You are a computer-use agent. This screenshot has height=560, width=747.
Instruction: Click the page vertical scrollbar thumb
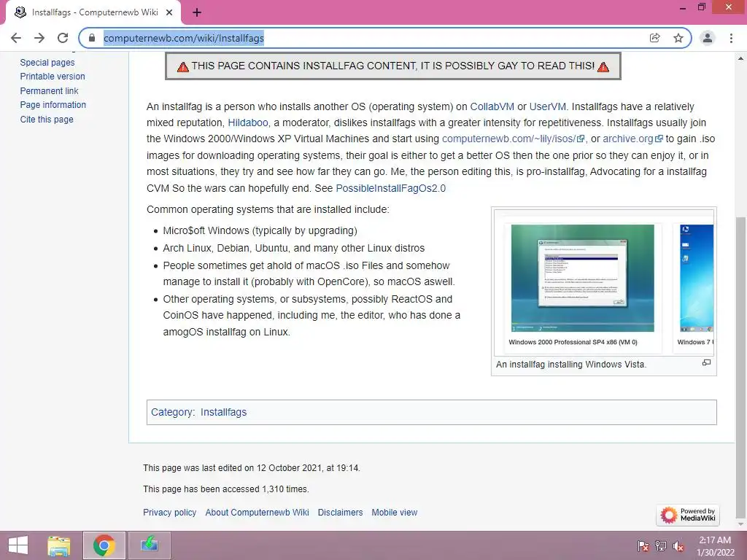coord(741,367)
